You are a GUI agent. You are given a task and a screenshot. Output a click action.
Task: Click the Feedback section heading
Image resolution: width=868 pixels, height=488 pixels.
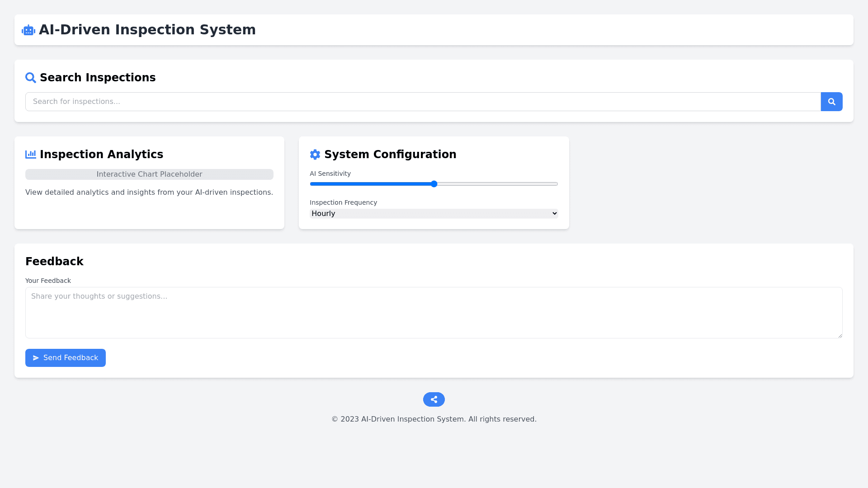pos(54,261)
